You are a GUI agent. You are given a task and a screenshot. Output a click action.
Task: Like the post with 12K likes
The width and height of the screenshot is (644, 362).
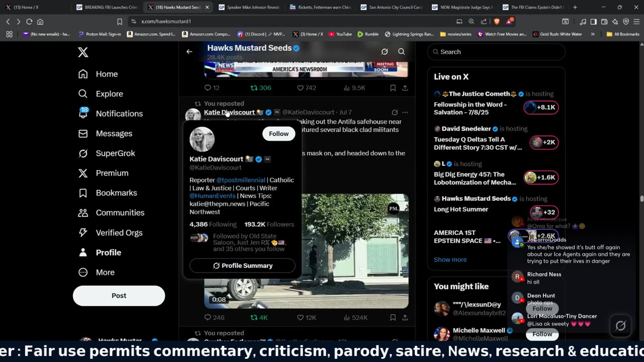pos(306,317)
